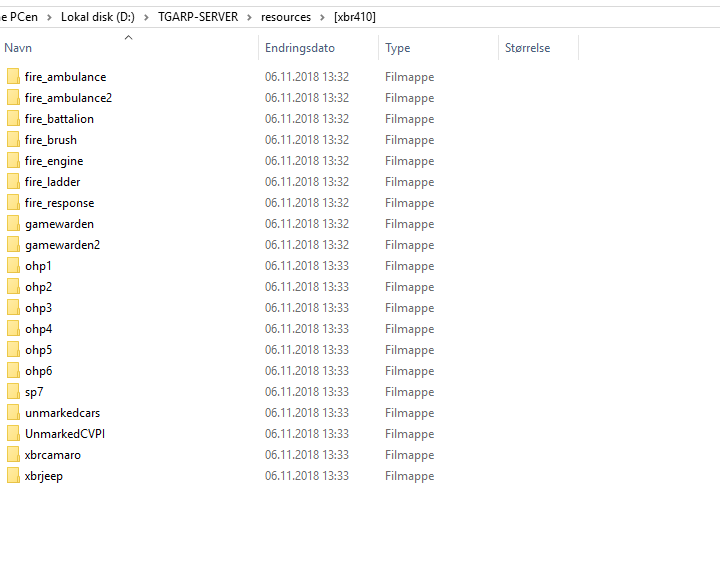Sort by the Størrelse column header
720x578 pixels.
click(x=528, y=48)
